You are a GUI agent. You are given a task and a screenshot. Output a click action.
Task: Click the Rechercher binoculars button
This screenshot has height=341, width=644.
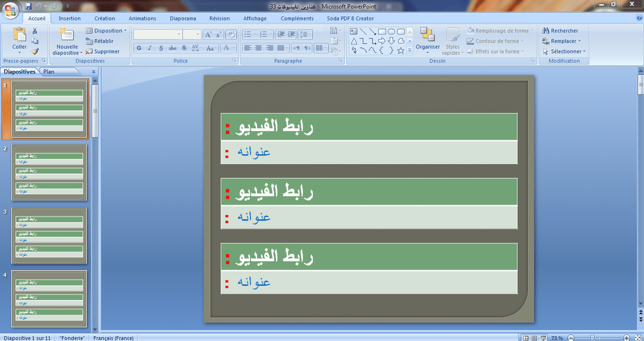point(560,31)
